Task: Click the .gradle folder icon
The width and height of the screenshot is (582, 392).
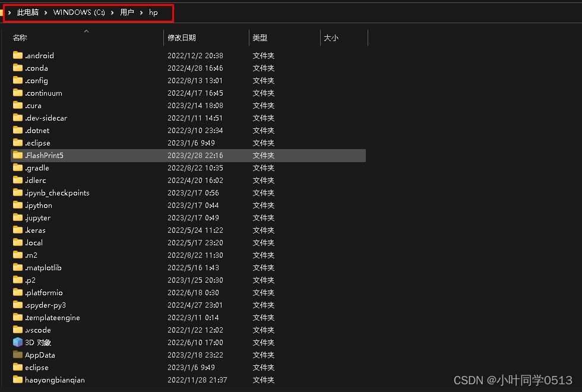Action: [18, 167]
